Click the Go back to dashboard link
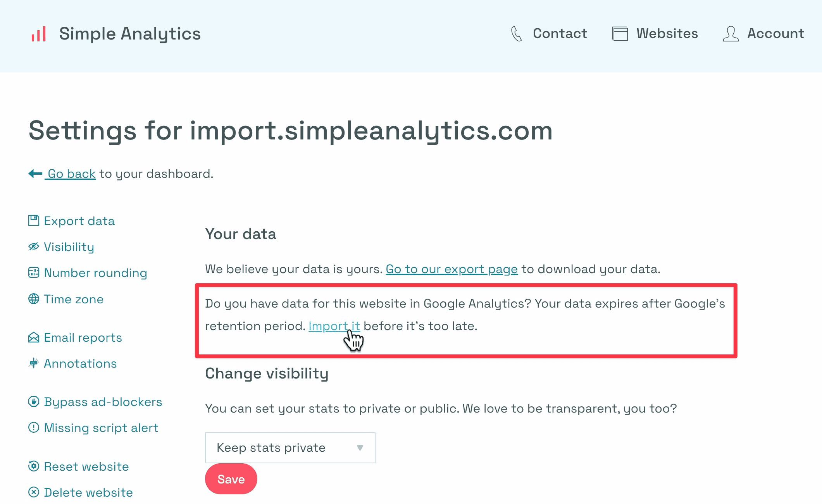 (70, 173)
